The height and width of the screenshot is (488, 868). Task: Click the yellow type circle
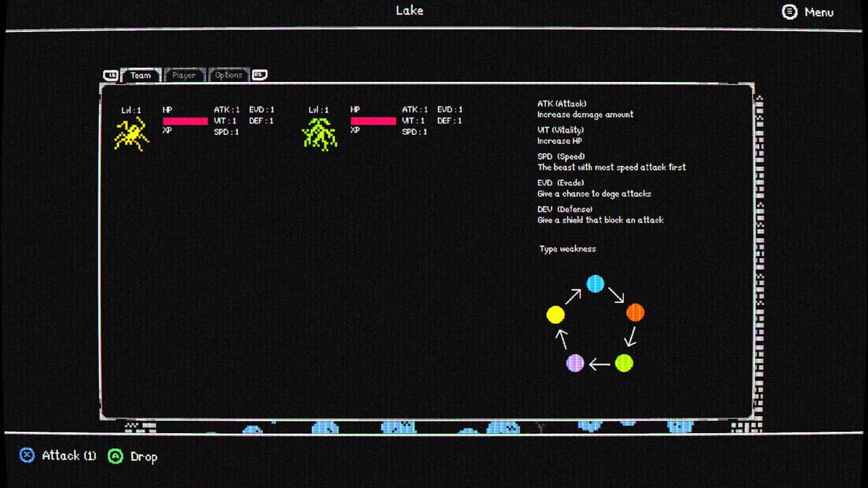[x=555, y=314]
